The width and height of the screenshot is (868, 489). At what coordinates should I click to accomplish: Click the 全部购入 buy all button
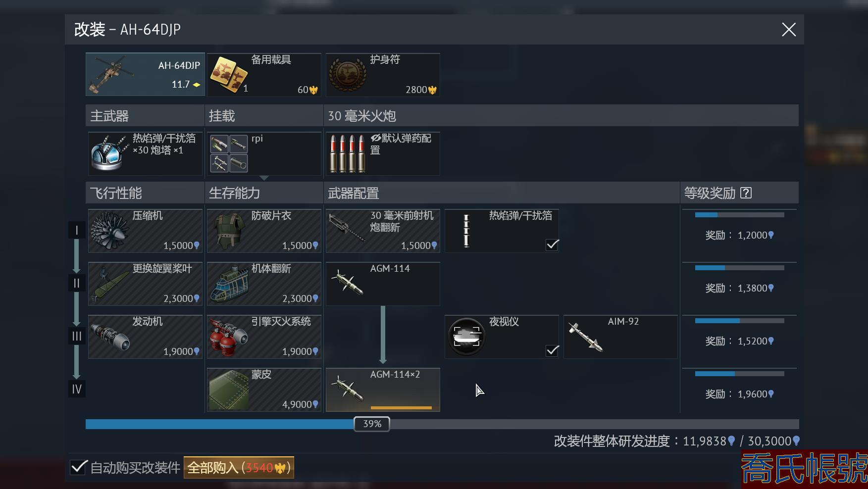point(239,467)
